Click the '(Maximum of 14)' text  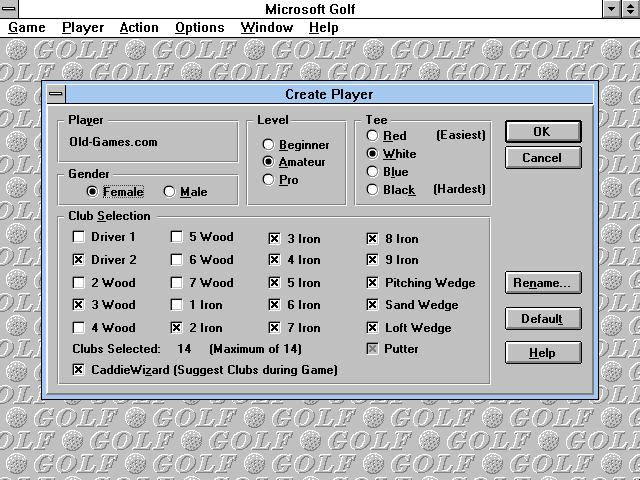click(255, 349)
